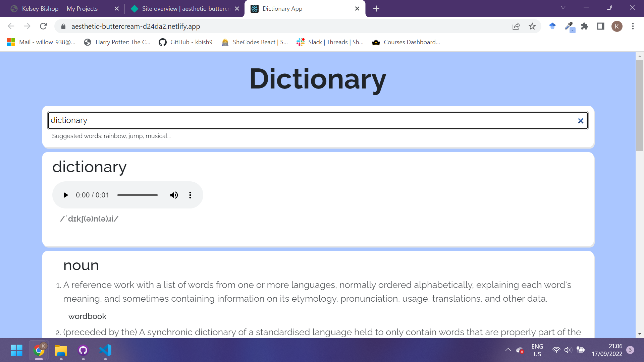Clear the search input with X icon
The image size is (644, 362).
pos(580,120)
